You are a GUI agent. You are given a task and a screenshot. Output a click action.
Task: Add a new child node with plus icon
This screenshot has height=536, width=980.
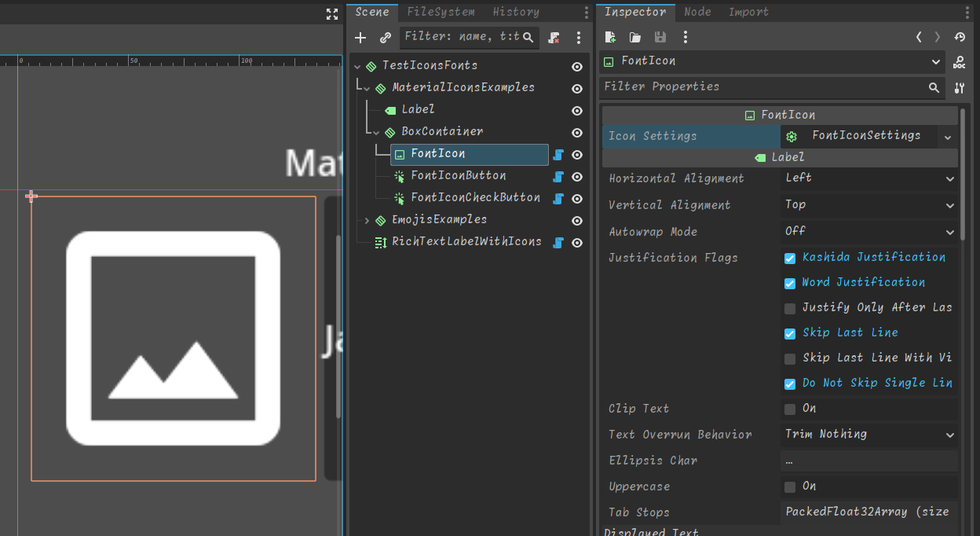click(x=360, y=37)
